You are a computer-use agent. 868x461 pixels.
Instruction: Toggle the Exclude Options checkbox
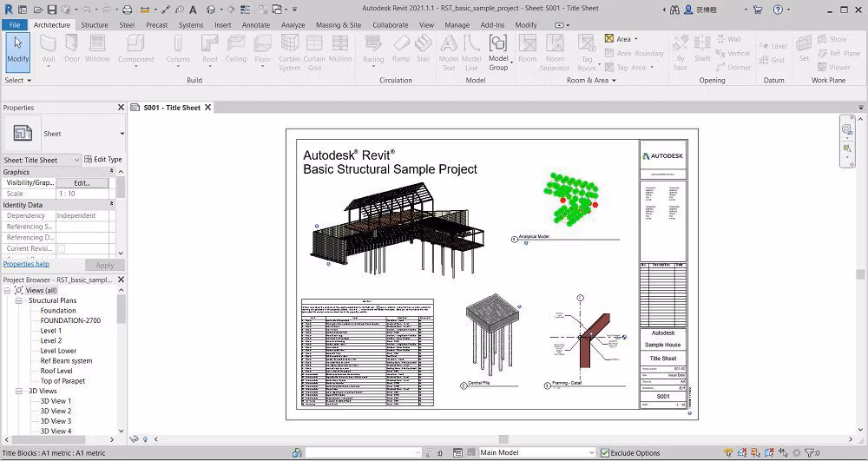tap(605, 452)
